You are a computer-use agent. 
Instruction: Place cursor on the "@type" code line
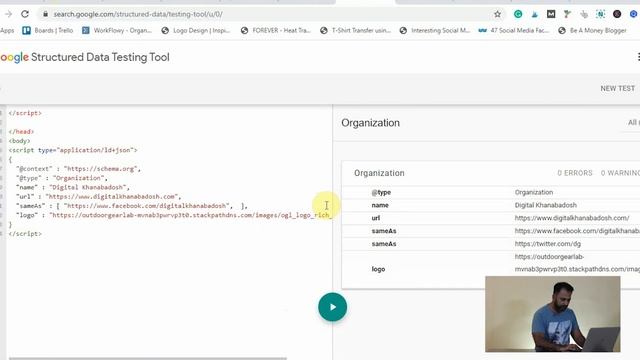click(x=62, y=178)
